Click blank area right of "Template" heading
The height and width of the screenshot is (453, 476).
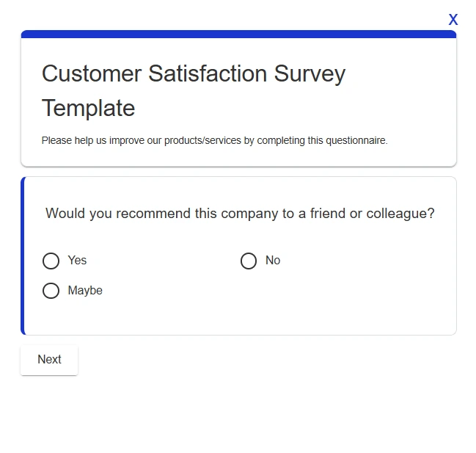click(293, 108)
